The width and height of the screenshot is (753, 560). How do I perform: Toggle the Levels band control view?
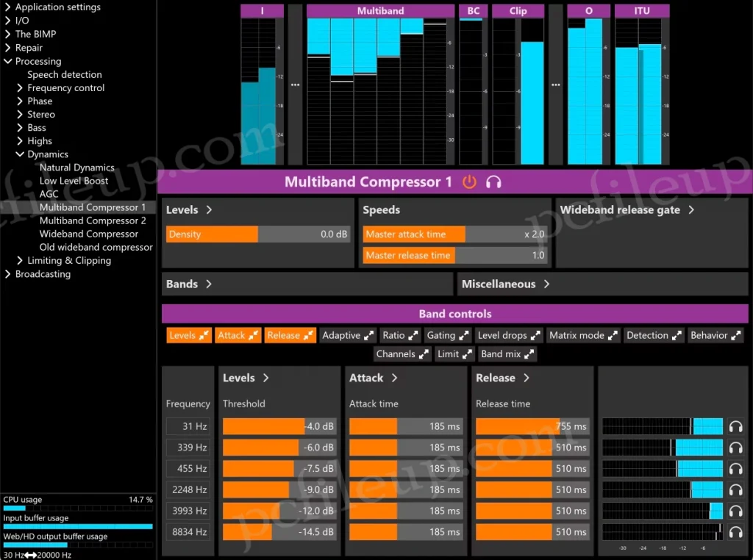[x=189, y=335]
